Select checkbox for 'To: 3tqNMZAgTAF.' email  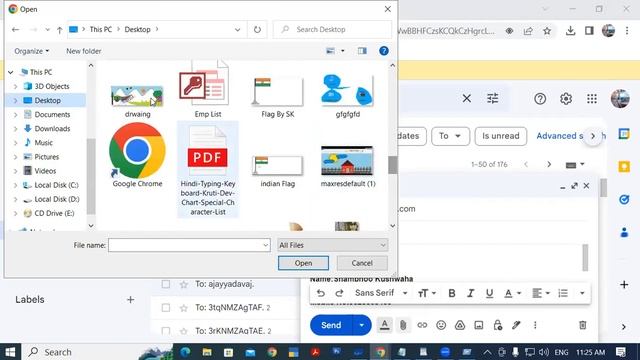(166, 308)
